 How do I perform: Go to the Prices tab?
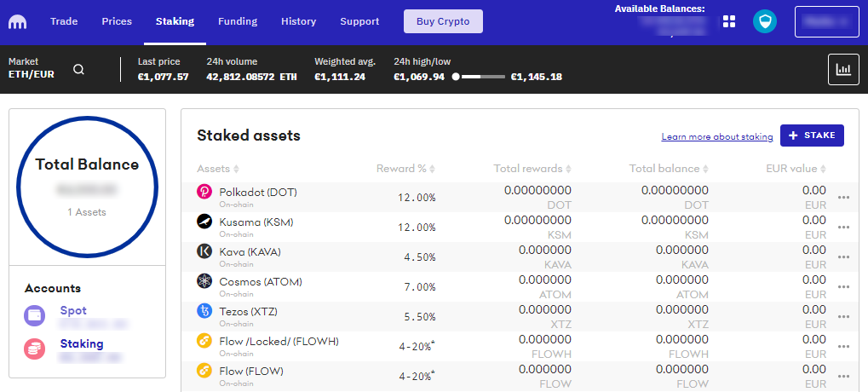pyautogui.click(x=117, y=21)
